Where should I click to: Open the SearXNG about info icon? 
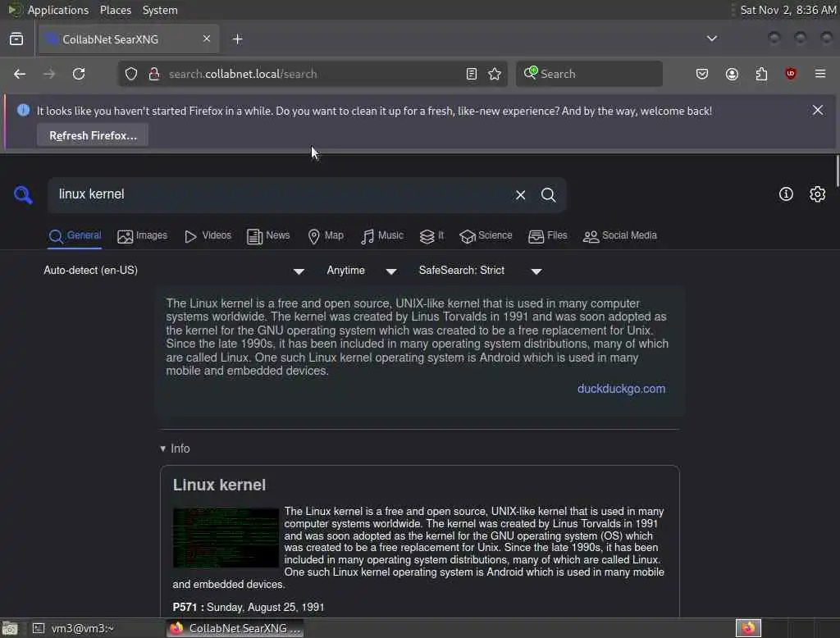pos(786,194)
